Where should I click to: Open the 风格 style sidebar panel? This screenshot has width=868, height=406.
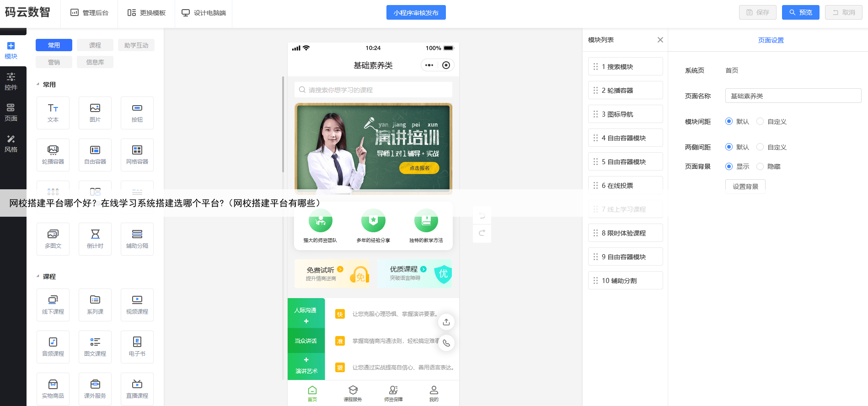pyautogui.click(x=11, y=144)
